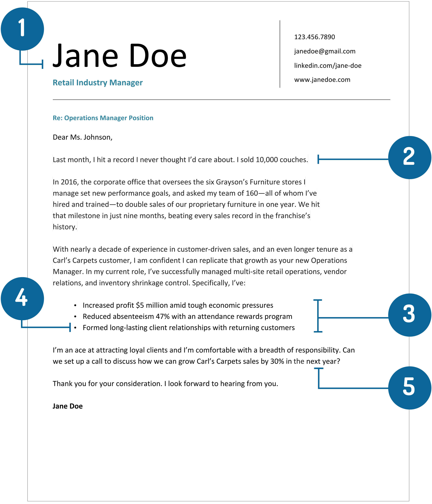Click the horizontal divider line below header
The height and width of the screenshot is (504, 432).
point(216,95)
